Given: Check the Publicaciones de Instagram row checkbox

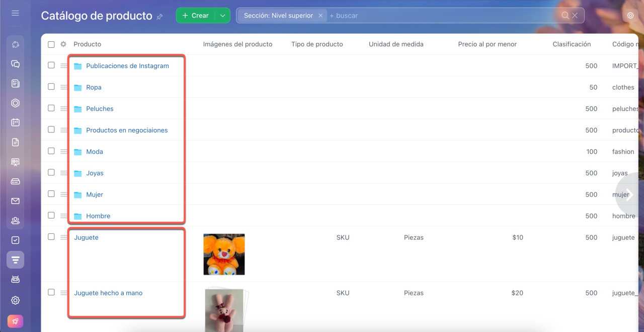Looking at the screenshot, I should tap(51, 65).
